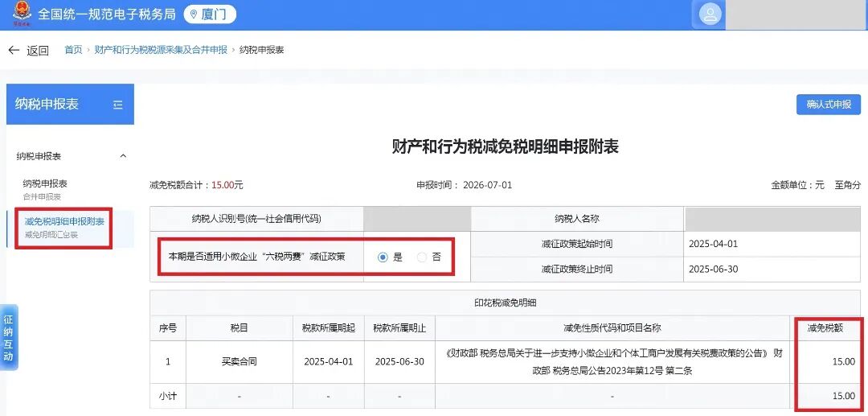The height and width of the screenshot is (416, 868).
Task: Open 财产和行为税税源采集及合并申报 breadcrumb
Action: (x=161, y=50)
